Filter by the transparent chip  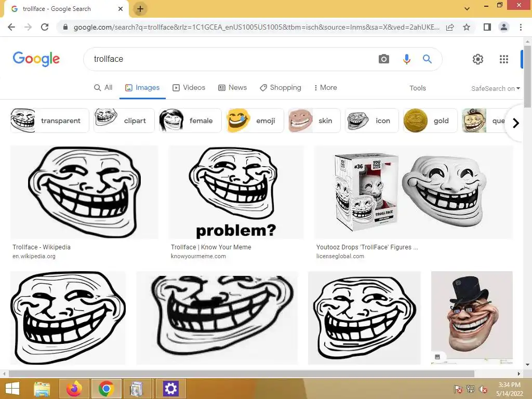click(49, 121)
